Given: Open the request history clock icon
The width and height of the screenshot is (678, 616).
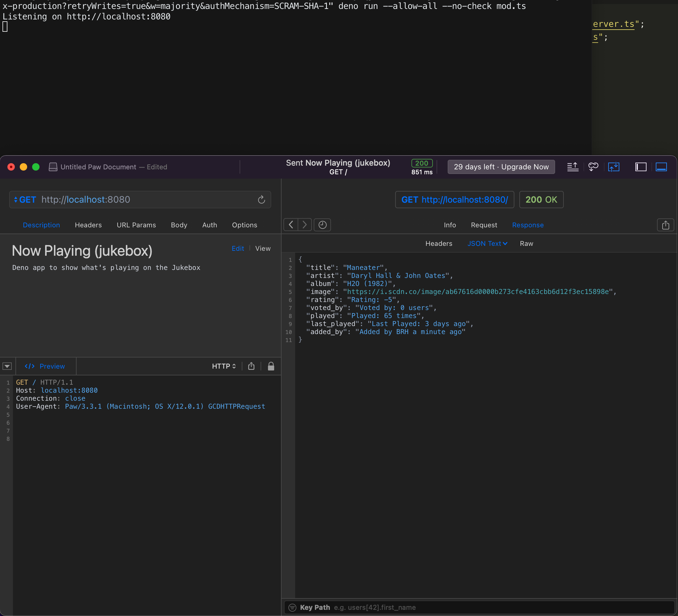Looking at the screenshot, I should [322, 225].
